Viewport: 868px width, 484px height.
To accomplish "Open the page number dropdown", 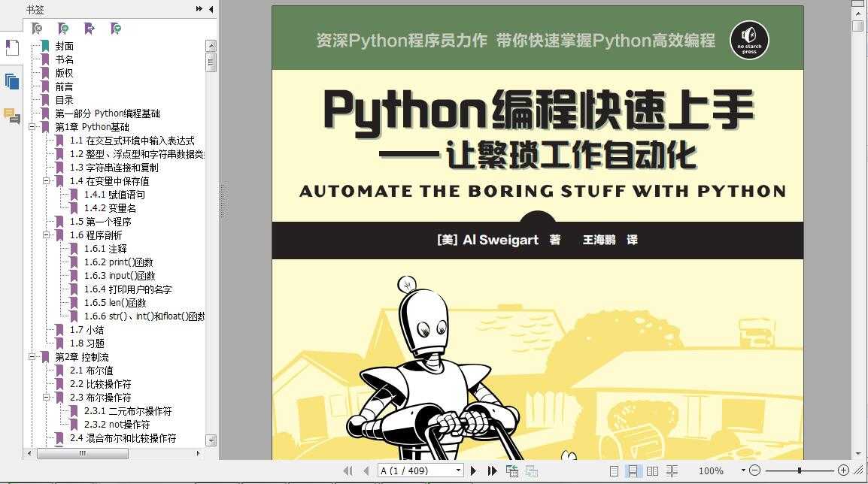I will coord(458,470).
